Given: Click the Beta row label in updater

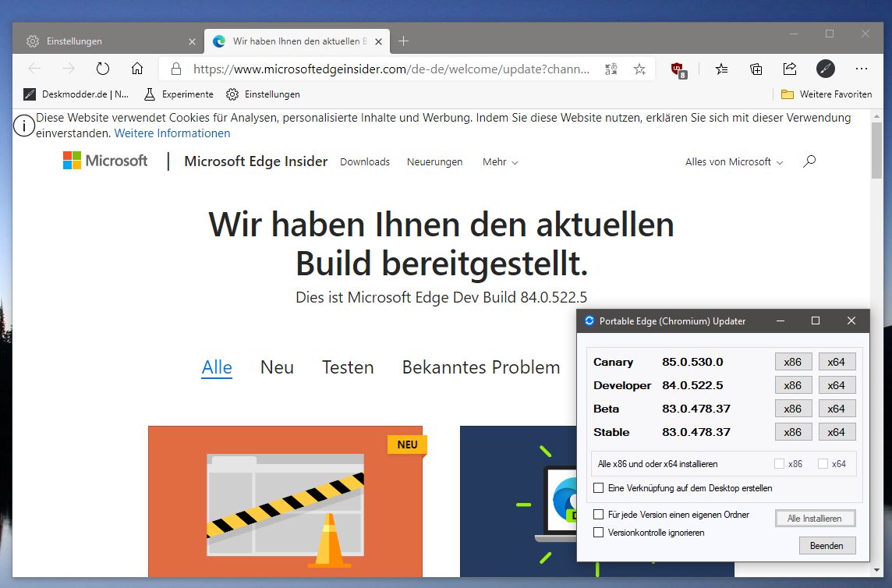Looking at the screenshot, I should (607, 409).
